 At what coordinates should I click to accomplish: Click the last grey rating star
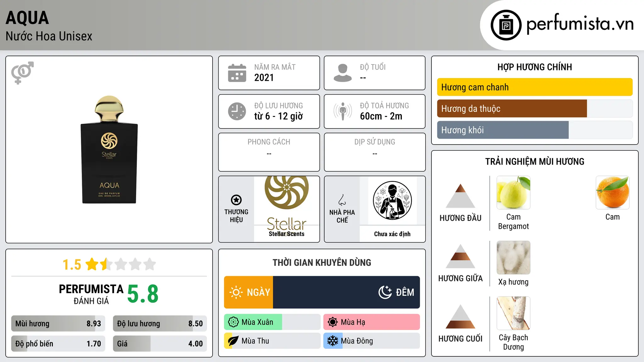(x=150, y=264)
